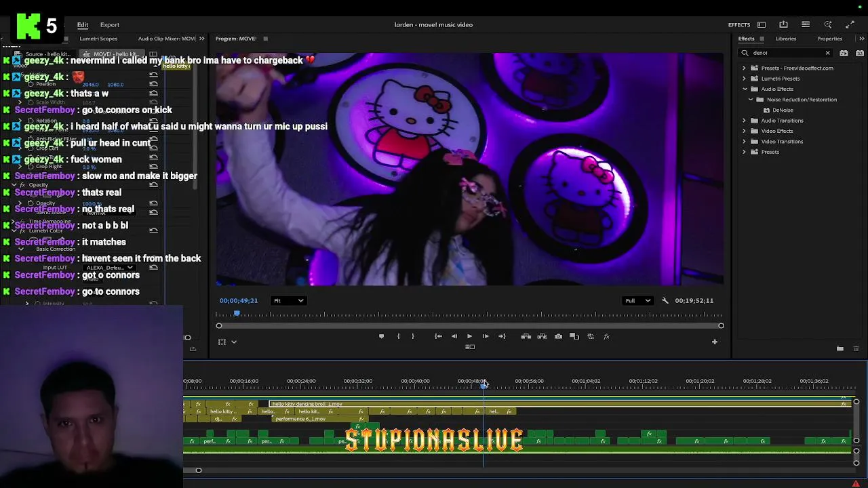Open Effects panel menu icon
Image resolution: width=868 pixels, height=488 pixels.
click(x=762, y=39)
